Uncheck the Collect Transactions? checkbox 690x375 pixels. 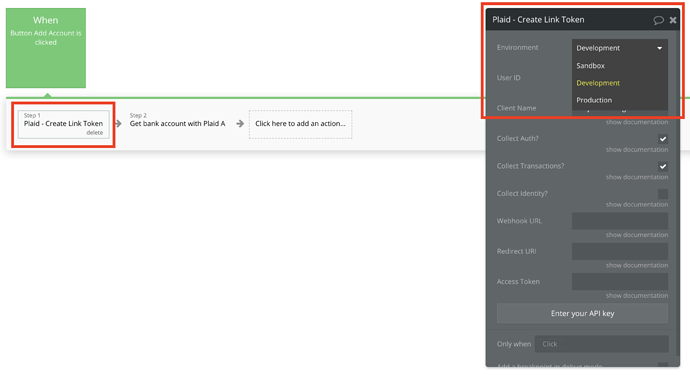coord(663,166)
